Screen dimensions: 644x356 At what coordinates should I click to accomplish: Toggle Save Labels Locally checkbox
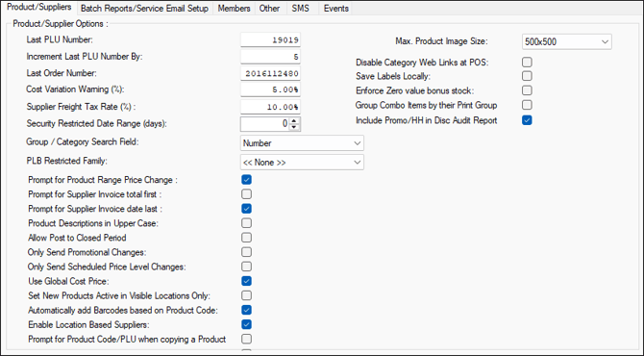(x=527, y=76)
